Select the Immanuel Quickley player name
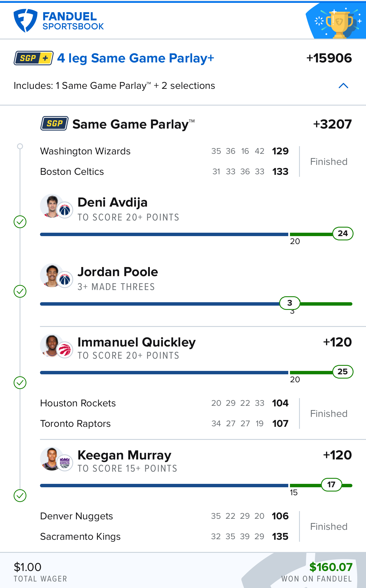The image size is (366, 588). 136,342
